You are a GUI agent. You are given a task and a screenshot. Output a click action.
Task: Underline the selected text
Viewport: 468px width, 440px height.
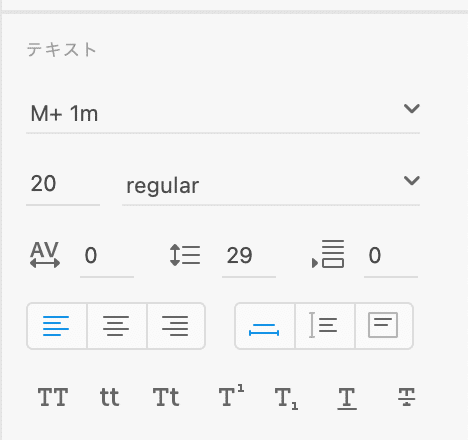tap(347, 398)
